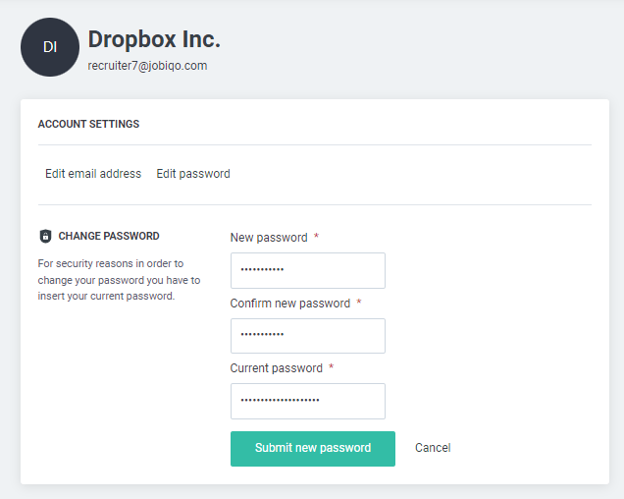Open the Edit email address tab
The width and height of the screenshot is (624, 499).
tap(93, 174)
